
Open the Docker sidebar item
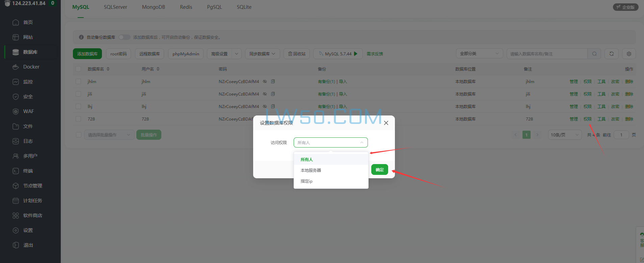pos(31,67)
